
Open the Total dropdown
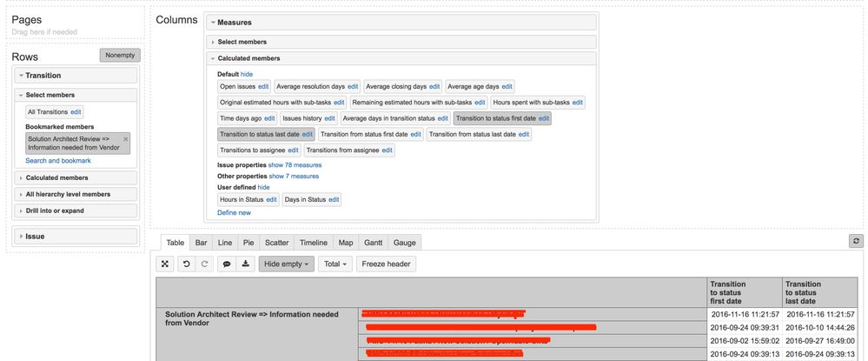pos(335,264)
